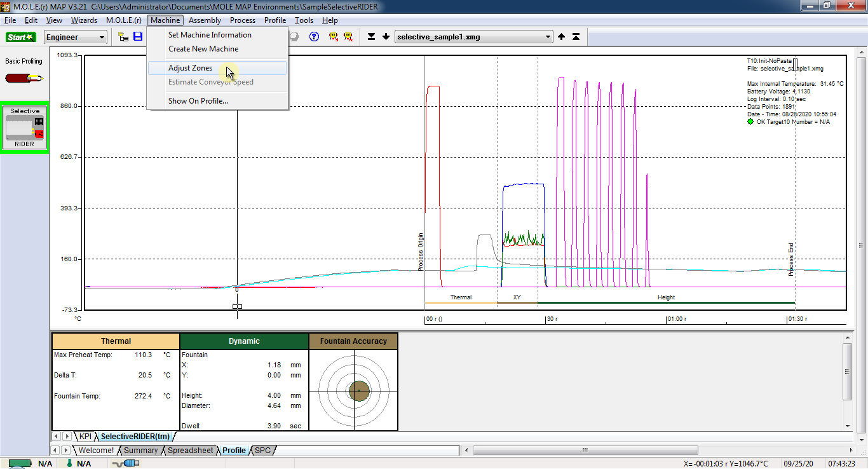Click M.O.L.E. connection plug status icon
Image resolution: width=868 pixels, height=469 pixels.
tap(126, 464)
